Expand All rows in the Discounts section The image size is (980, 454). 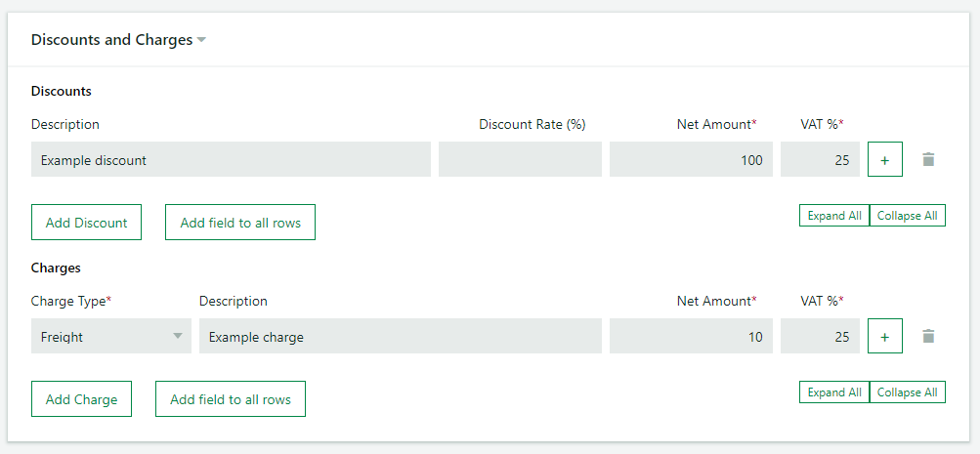point(834,216)
